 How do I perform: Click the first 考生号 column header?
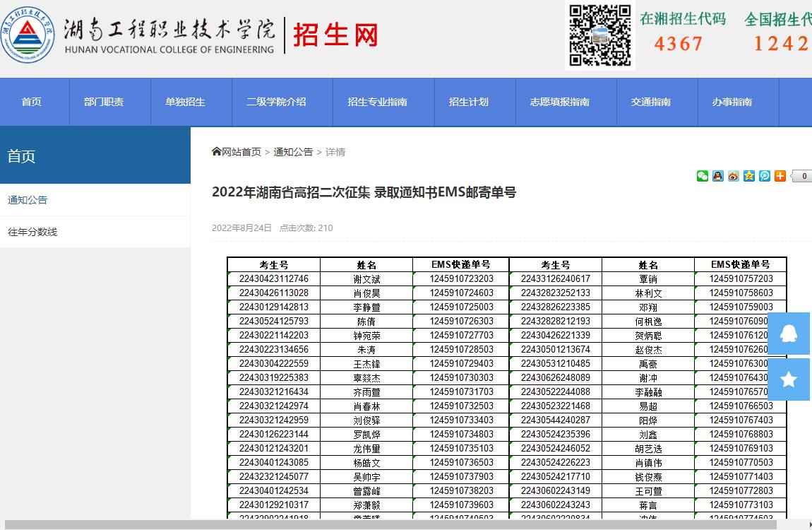(274, 265)
